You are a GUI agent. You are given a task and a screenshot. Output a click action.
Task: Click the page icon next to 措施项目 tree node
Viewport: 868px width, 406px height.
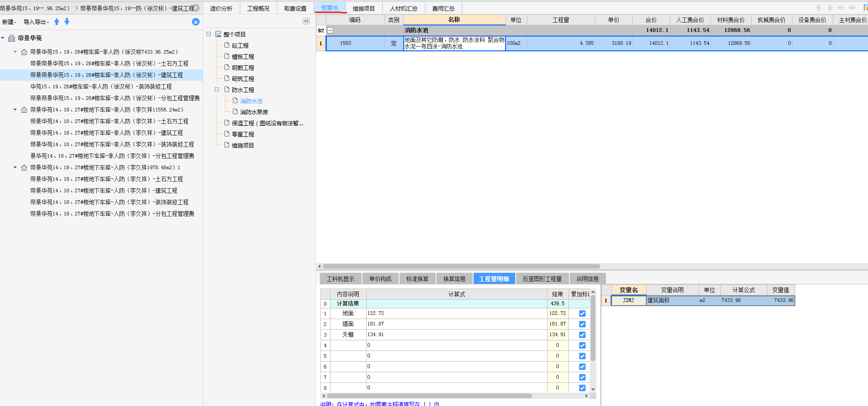coord(227,145)
